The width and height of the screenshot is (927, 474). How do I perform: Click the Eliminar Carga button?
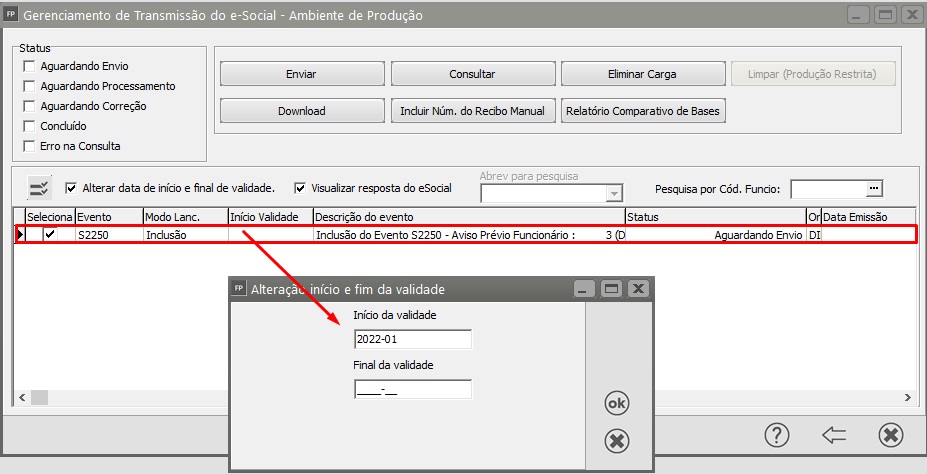[x=643, y=74]
